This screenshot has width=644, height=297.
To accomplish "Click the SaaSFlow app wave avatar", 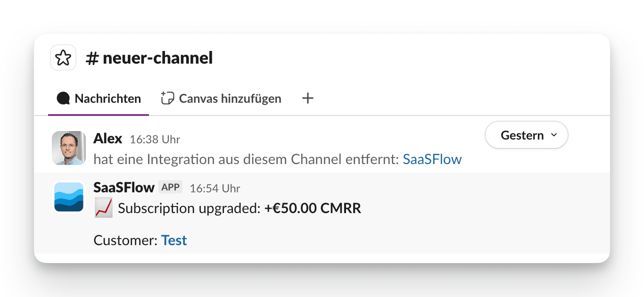I will [x=69, y=197].
